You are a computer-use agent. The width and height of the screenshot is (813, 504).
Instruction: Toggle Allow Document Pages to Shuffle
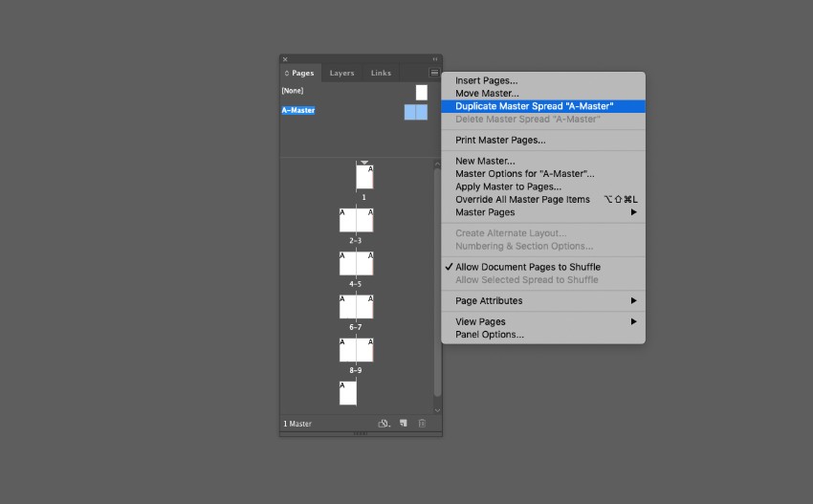click(527, 267)
